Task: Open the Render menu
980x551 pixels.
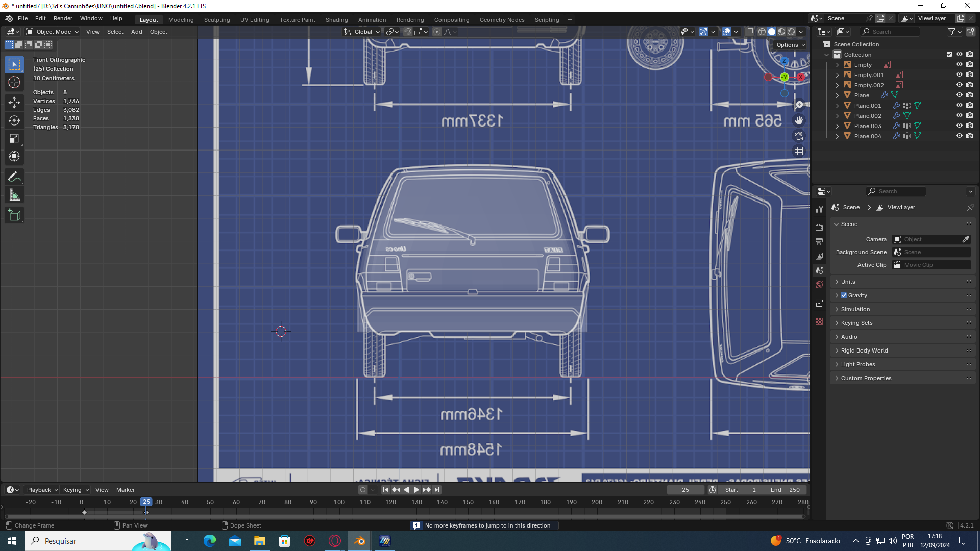Action: pos(63,18)
